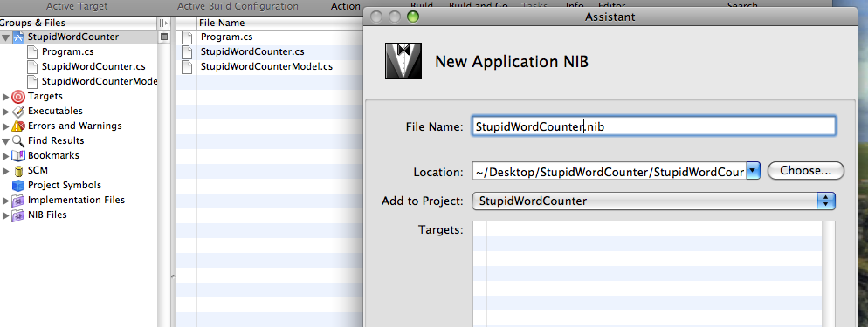Viewport: 868px width, 327px height.
Task: Click the Active Target toolbar label
Action: click(x=77, y=7)
